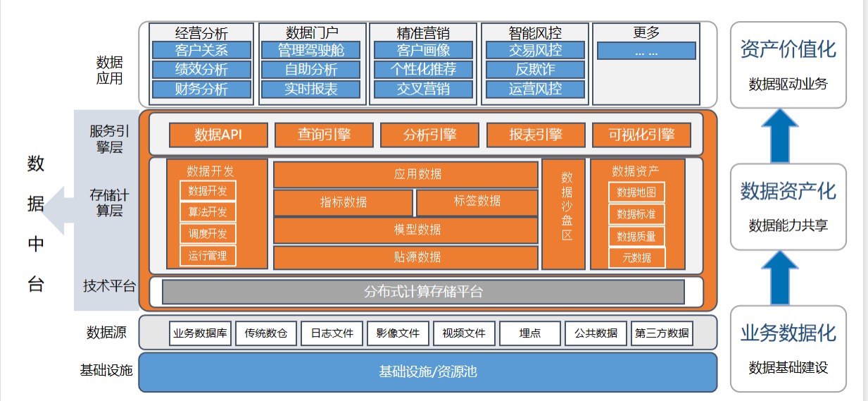
Task: Click the 第三方数据 data source box
Action: point(662,333)
